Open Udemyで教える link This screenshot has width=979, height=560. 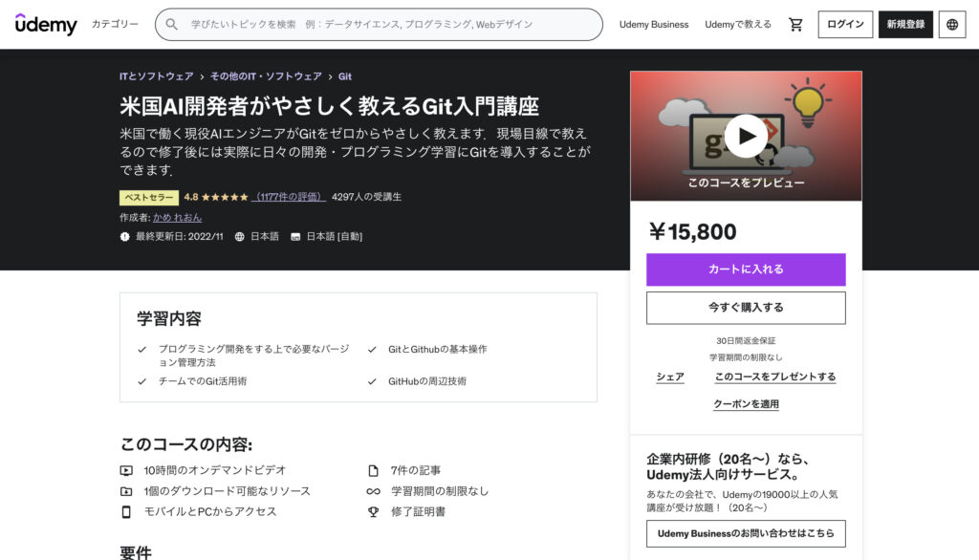(738, 24)
